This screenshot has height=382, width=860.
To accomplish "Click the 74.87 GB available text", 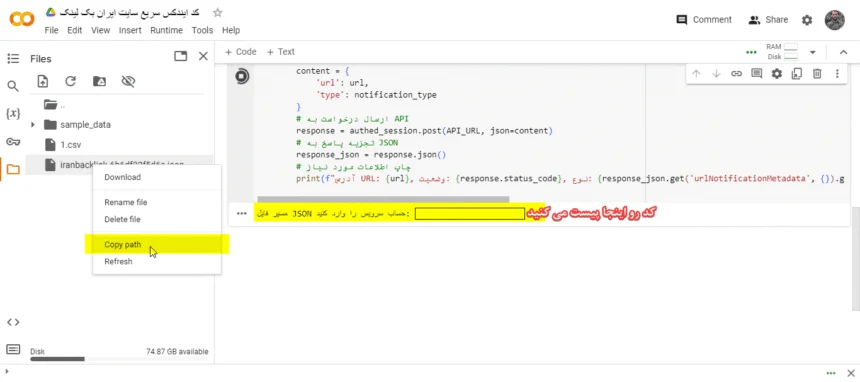I will [x=177, y=351].
